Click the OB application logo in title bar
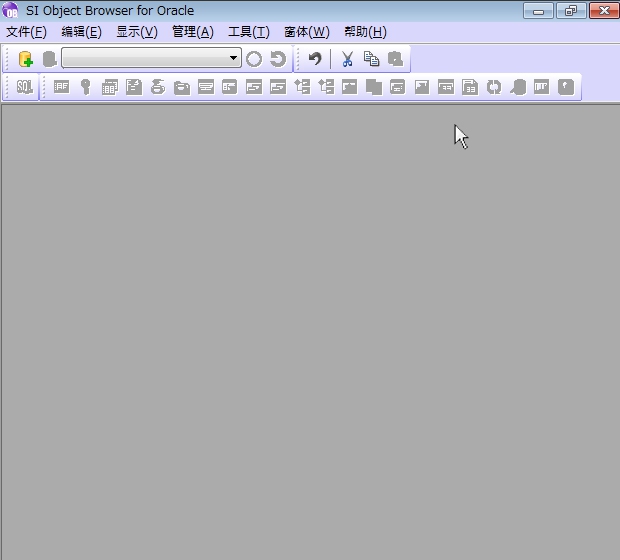The image size is (620, 560). coord(10,10)
